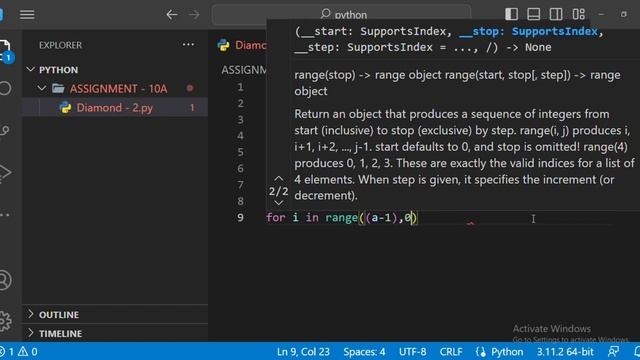This screenshot has width=640, height=360.
Task: Open Run and Debug activity icon
Action: [x=5, y=173]
